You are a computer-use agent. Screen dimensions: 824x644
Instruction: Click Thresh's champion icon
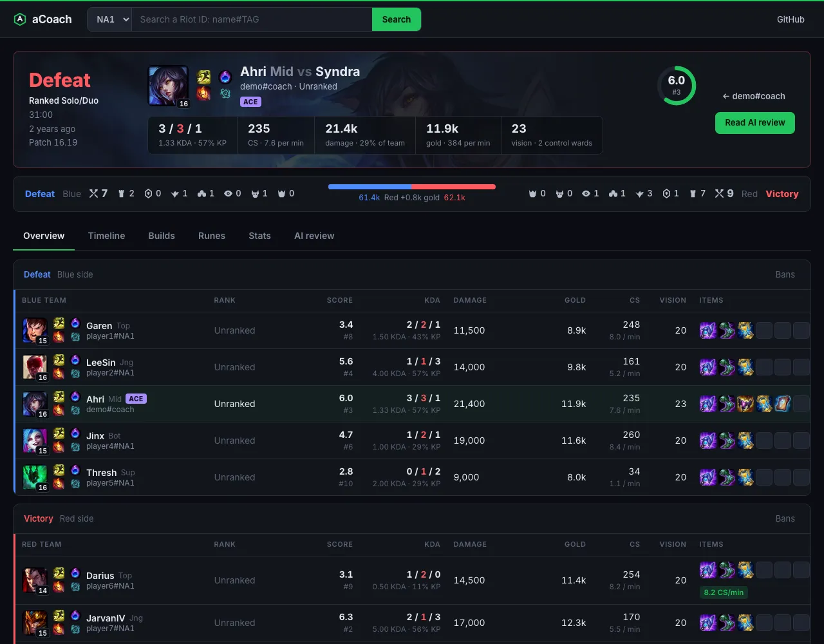point(35,477)
